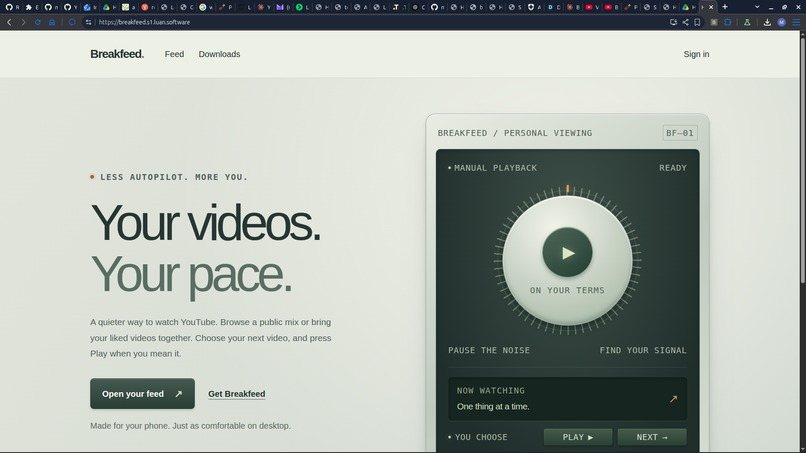806x453 pixels.
Task: Open the profile avatar in the toolbar
Action: click(x=781, y=22)
